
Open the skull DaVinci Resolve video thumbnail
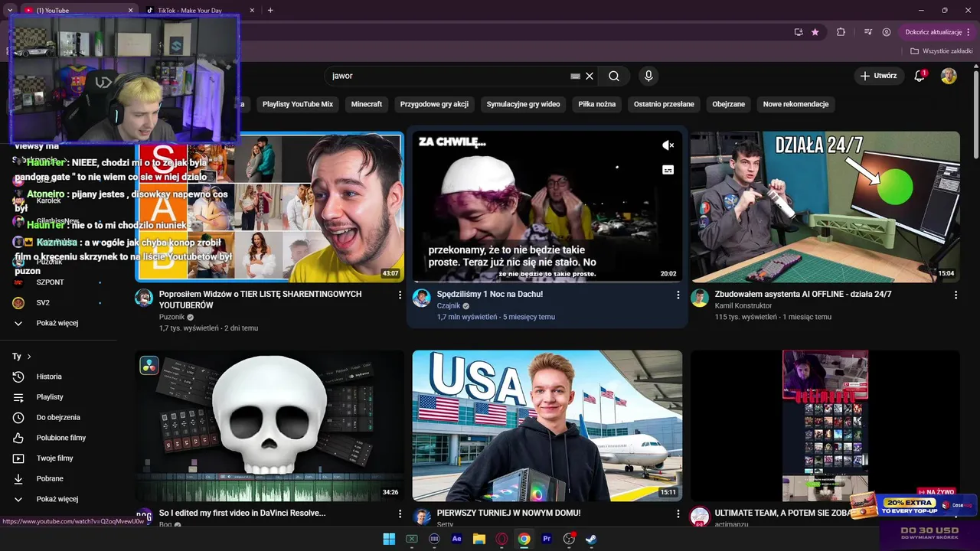269,425
